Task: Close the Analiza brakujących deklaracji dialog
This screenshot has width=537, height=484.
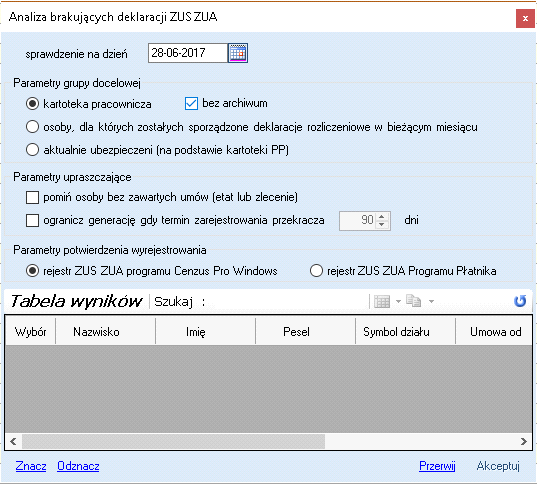Action: [525, 18]
